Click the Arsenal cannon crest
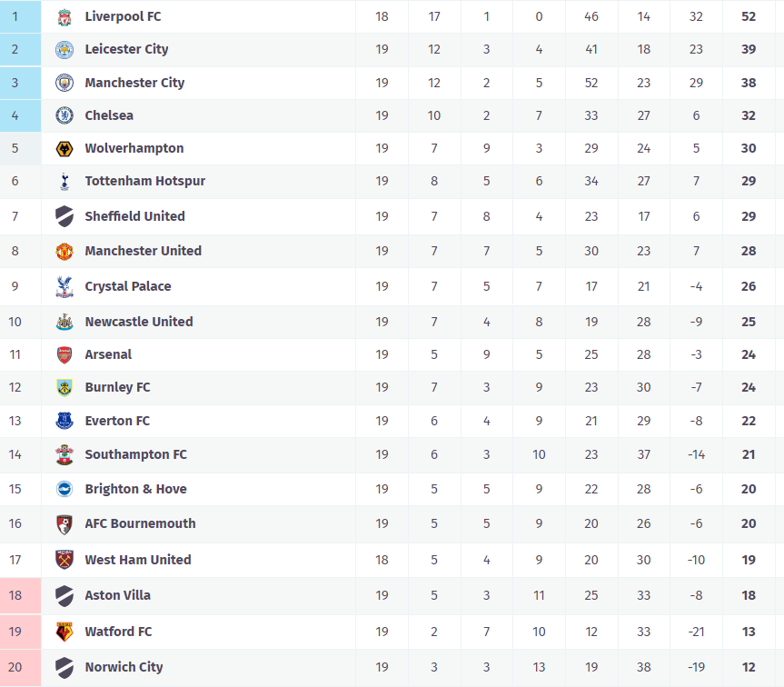 point(65,354)
